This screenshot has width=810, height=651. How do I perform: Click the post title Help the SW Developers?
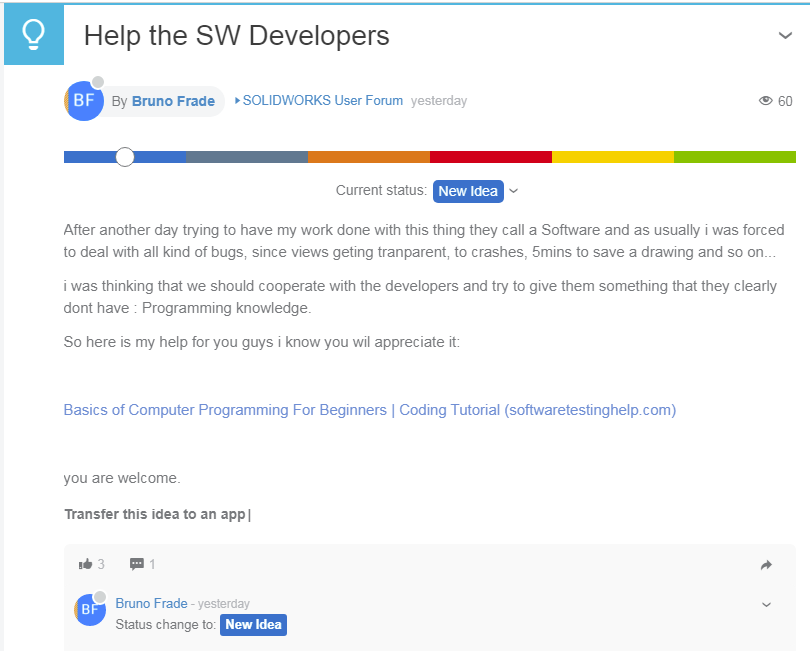[x=237, y=36]
